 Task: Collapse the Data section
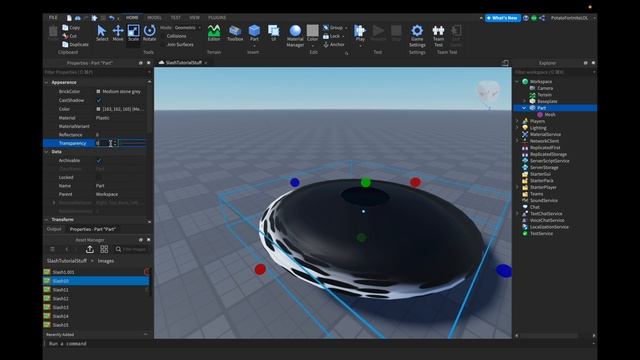tap(46, 152)
